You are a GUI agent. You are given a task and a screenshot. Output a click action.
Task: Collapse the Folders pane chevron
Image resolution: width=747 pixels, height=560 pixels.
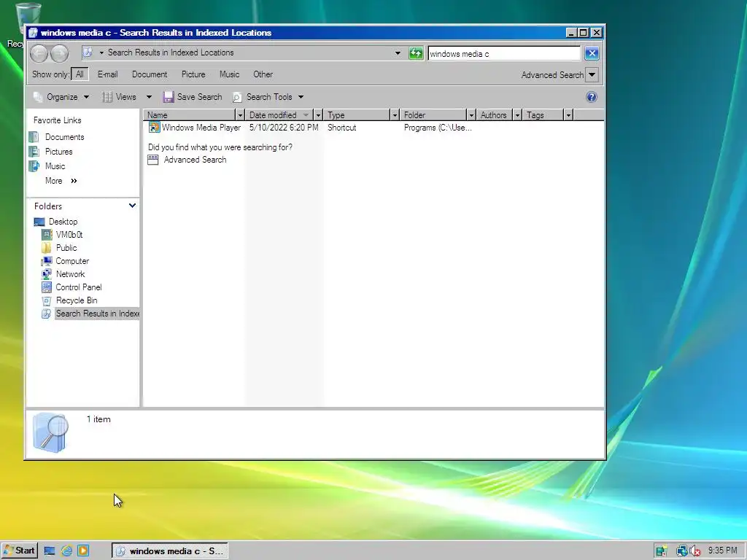tap(132, 206)
